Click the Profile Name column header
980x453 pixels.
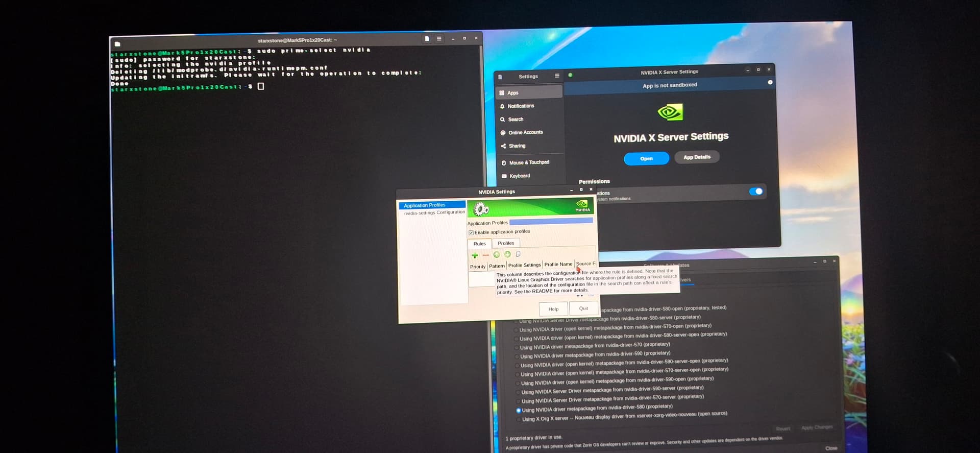[558, 265]
